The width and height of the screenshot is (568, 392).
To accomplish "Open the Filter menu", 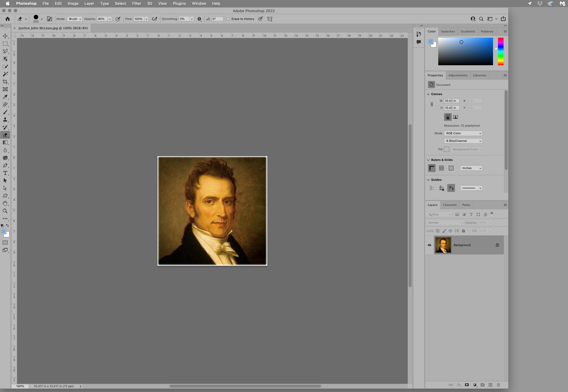I will pos(136,4).
